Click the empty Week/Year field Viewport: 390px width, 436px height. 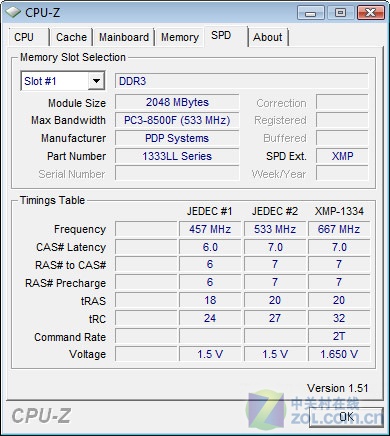point(342,173)
